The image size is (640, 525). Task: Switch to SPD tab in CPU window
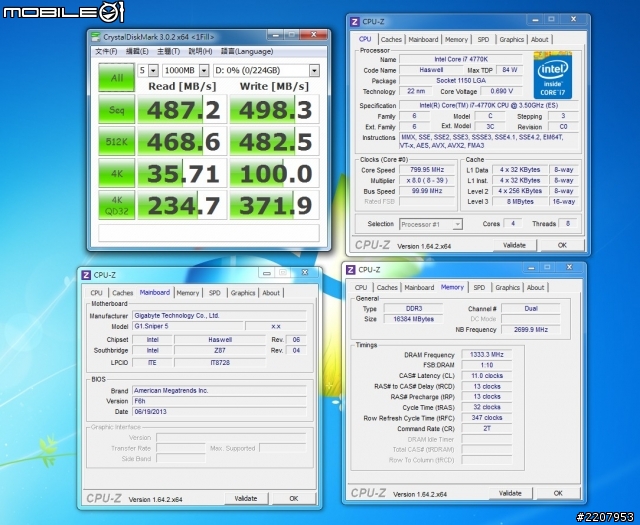tap(483, 40)
